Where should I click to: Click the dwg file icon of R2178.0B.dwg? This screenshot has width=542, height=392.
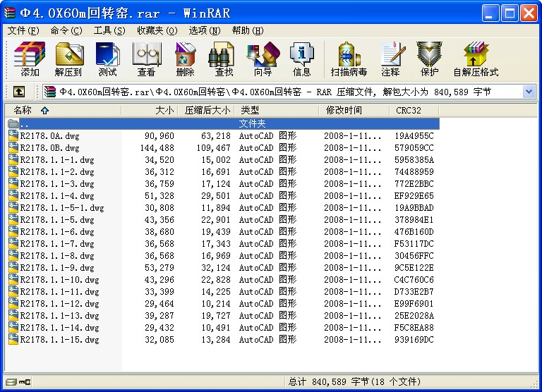point(13,147)
